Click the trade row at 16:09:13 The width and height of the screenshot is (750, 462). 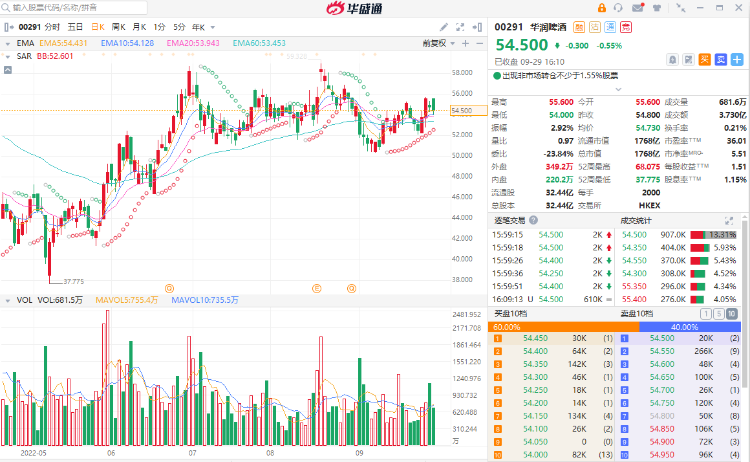(x=552, y=299)
